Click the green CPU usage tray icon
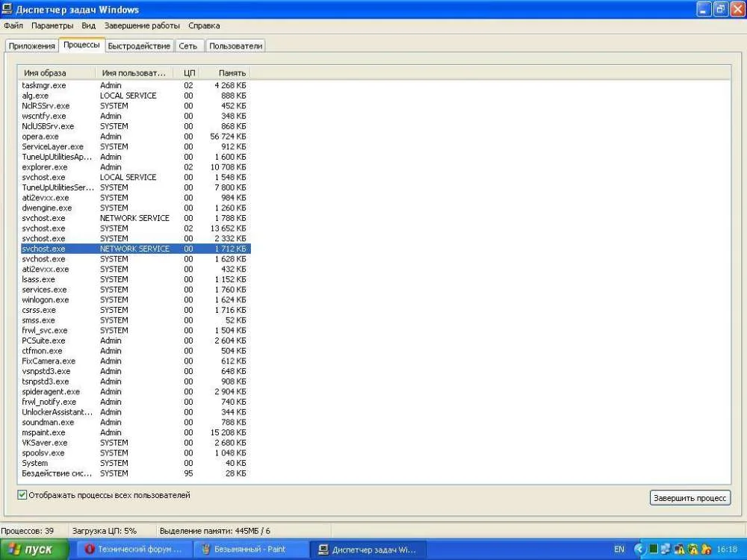747x560 pixels. click(x=653, y=549)
